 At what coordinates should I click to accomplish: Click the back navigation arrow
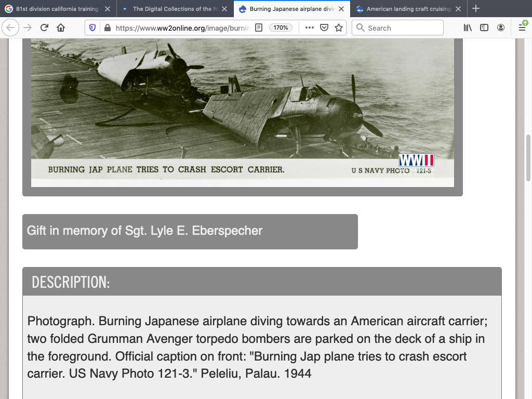pyautogui.click(x=11, y=28)
